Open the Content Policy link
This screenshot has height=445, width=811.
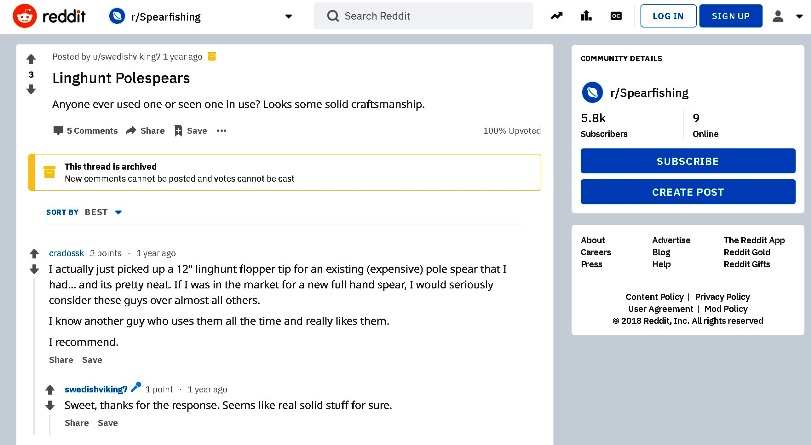pos(654,297)
